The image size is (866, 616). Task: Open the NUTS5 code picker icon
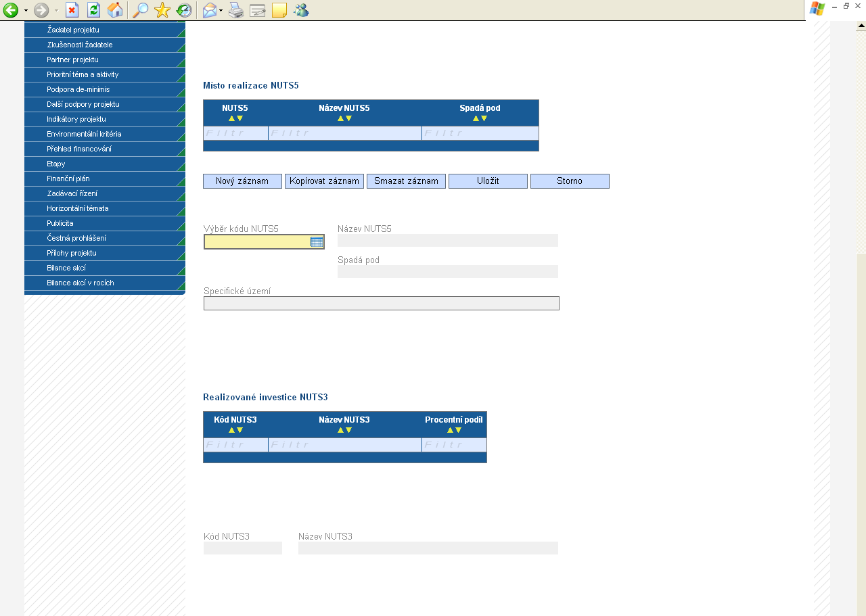[317, 242]
